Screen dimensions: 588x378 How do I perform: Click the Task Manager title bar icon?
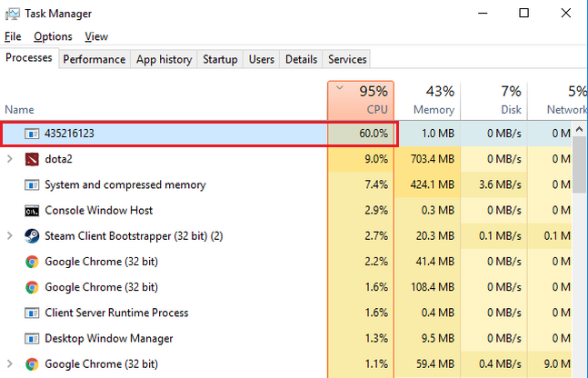pos(14,14)
